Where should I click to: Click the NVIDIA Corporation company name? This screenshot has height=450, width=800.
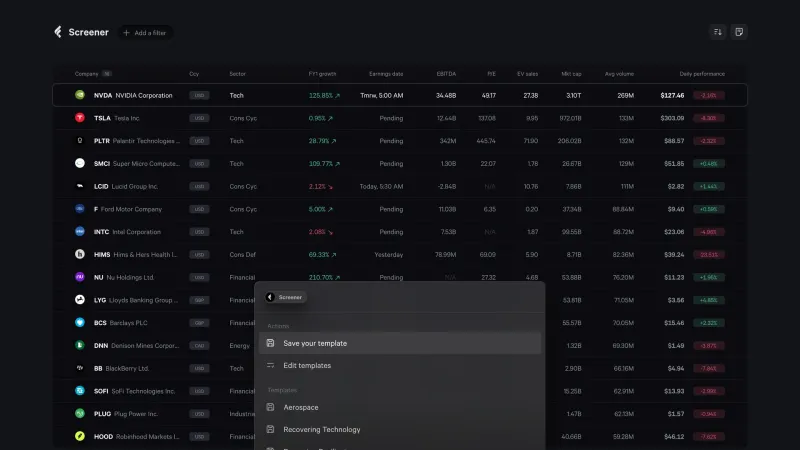[x=143, y=95]
